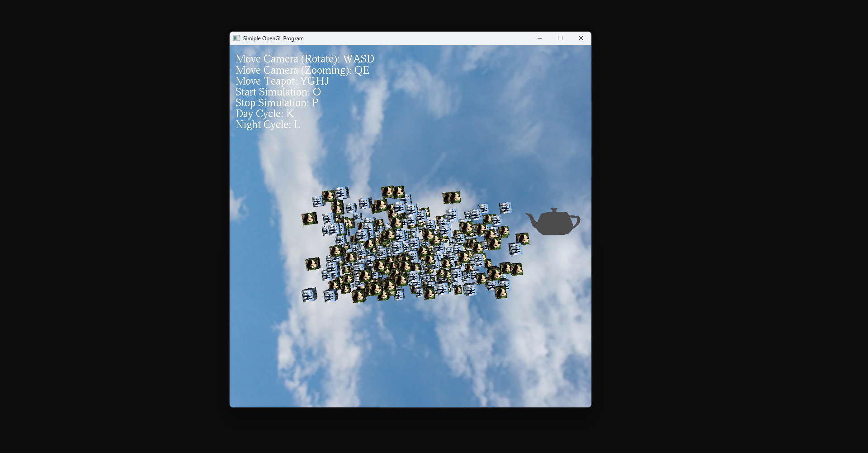Click the 'Start Simulation: O' text

pos(278,92)
